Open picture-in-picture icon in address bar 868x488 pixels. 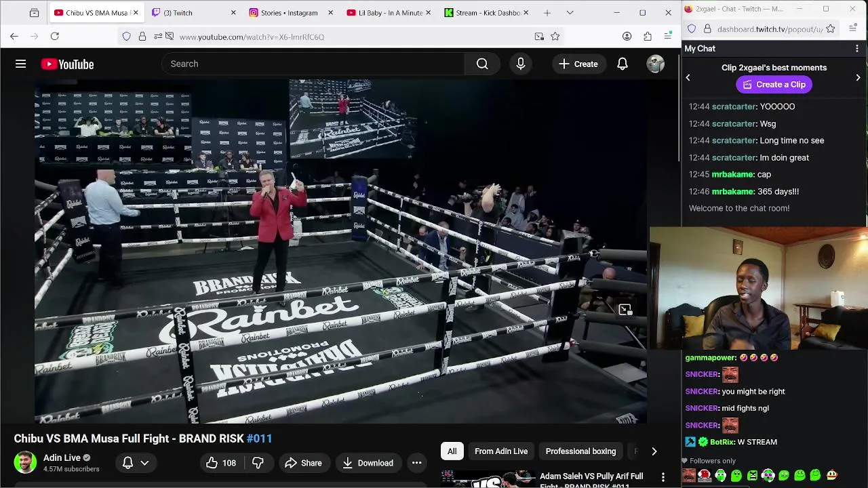[x=539, y=37]
